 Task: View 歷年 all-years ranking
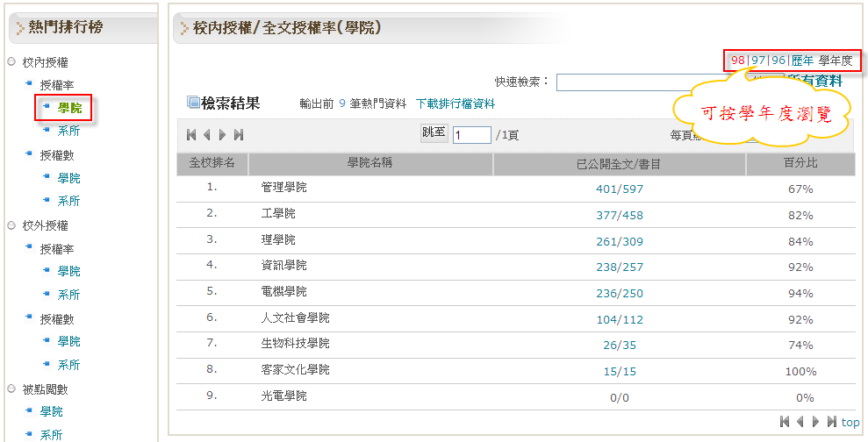tap(802, 61)
